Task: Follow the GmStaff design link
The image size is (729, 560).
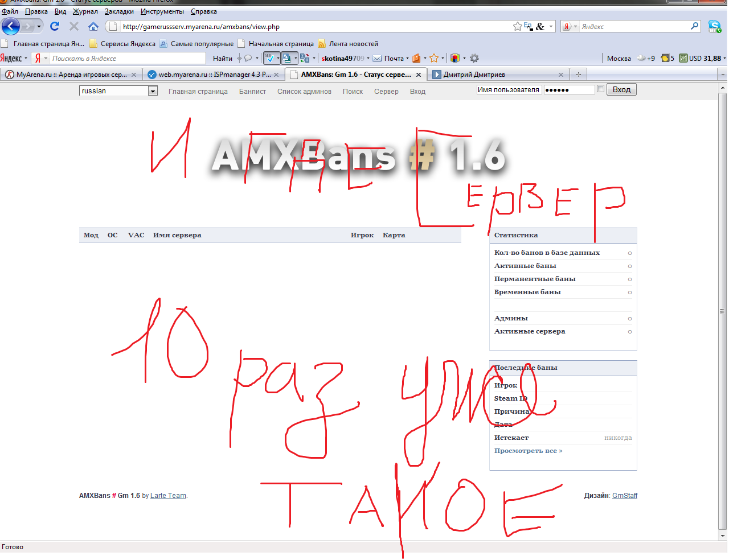Action: [x=625, y=496]
